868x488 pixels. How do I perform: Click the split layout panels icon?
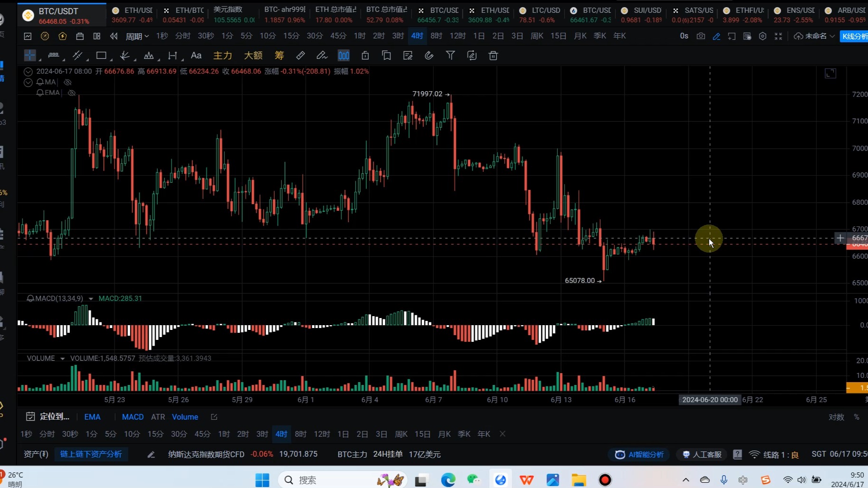(x=97, y=36)
